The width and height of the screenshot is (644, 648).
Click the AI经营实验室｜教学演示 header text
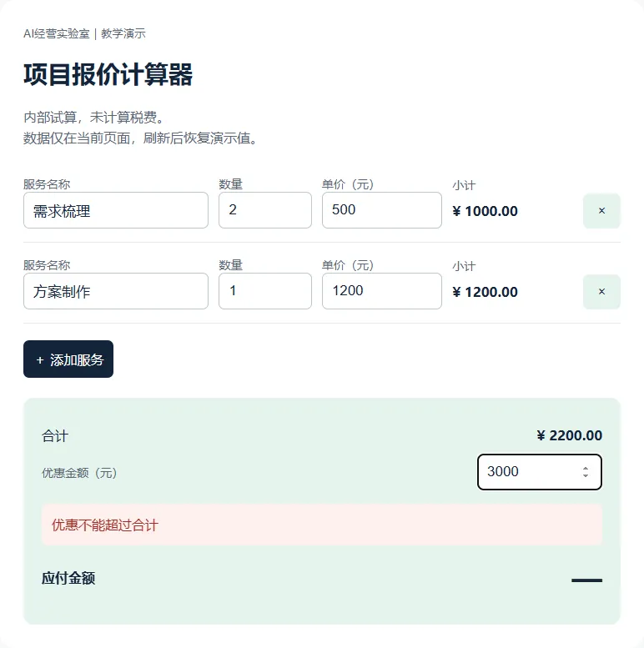(85, 33)
